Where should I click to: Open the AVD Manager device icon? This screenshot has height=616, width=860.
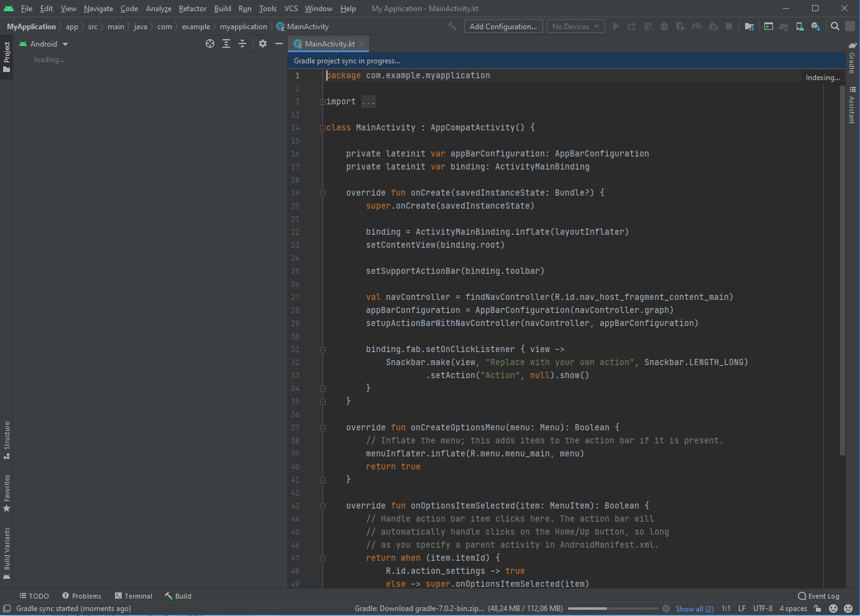[x=800, y=26]
